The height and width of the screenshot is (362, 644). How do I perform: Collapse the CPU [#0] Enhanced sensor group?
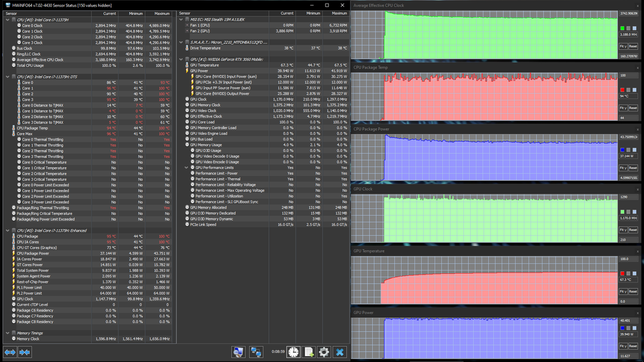point(8,230)
